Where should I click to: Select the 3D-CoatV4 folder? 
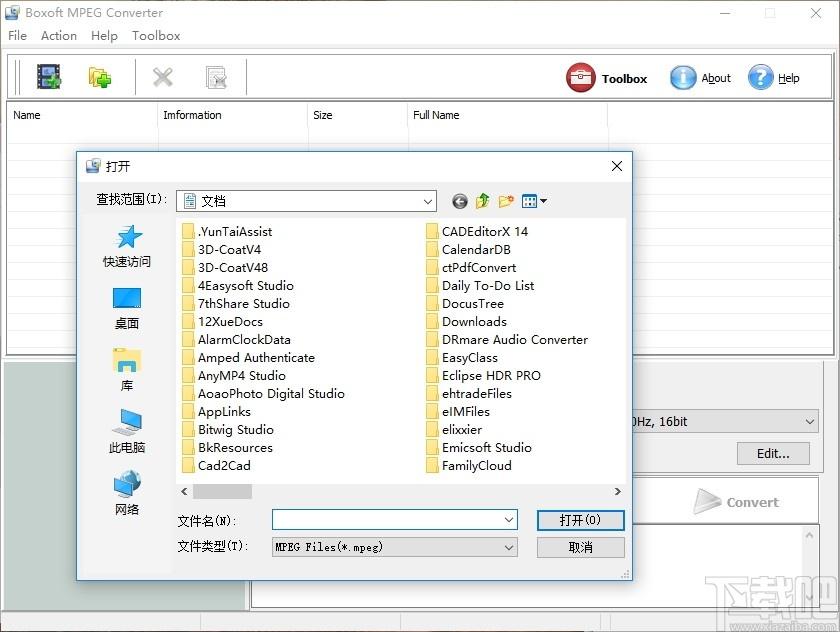pyautogui.click(x=221, y=250)
